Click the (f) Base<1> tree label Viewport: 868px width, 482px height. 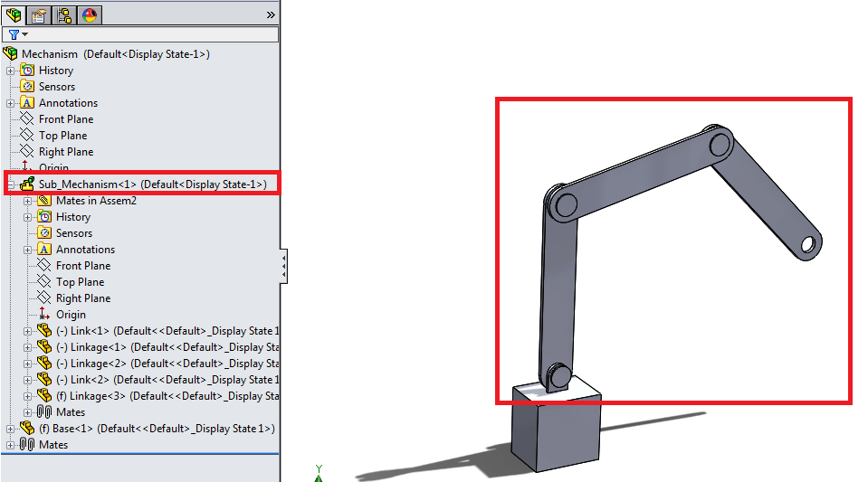157,429
